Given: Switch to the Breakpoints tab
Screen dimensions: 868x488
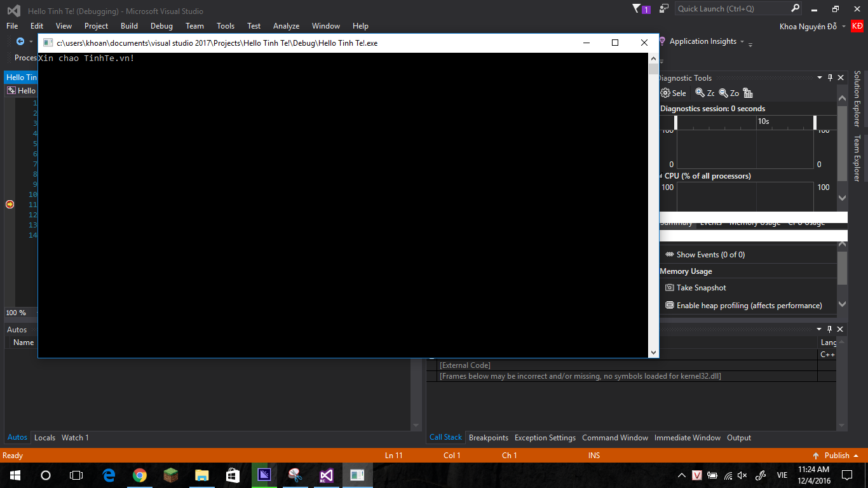Looking at the screenshot, I should pos(489,438).
